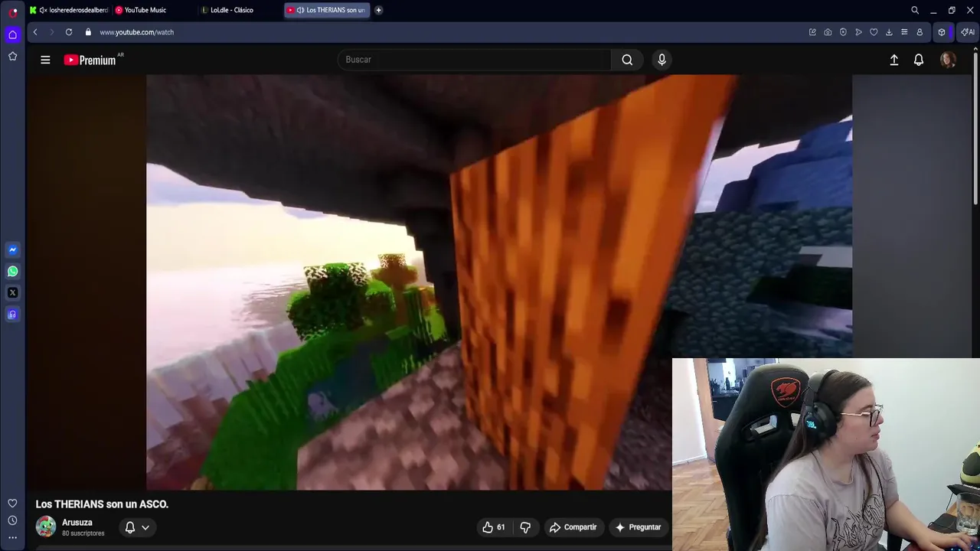Open WhatsApp from the sidebar
This screenshot has width=980, height=551.
tap(12, 271)
